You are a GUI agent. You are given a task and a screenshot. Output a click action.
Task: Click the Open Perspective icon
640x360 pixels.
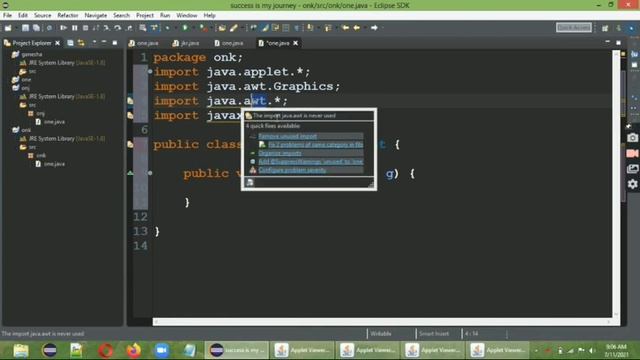click(x=605, y=28)
